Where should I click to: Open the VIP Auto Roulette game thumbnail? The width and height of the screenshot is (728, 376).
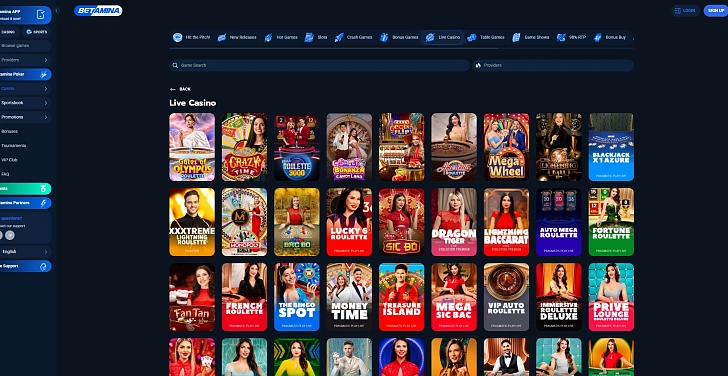pyautogui.click(x=506, y=297)
